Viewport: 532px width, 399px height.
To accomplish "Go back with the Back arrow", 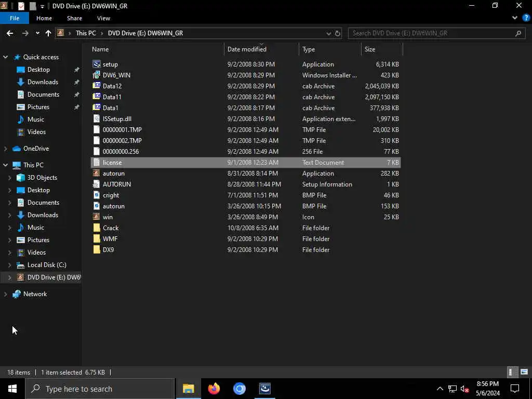I will (x=10, y=33).
